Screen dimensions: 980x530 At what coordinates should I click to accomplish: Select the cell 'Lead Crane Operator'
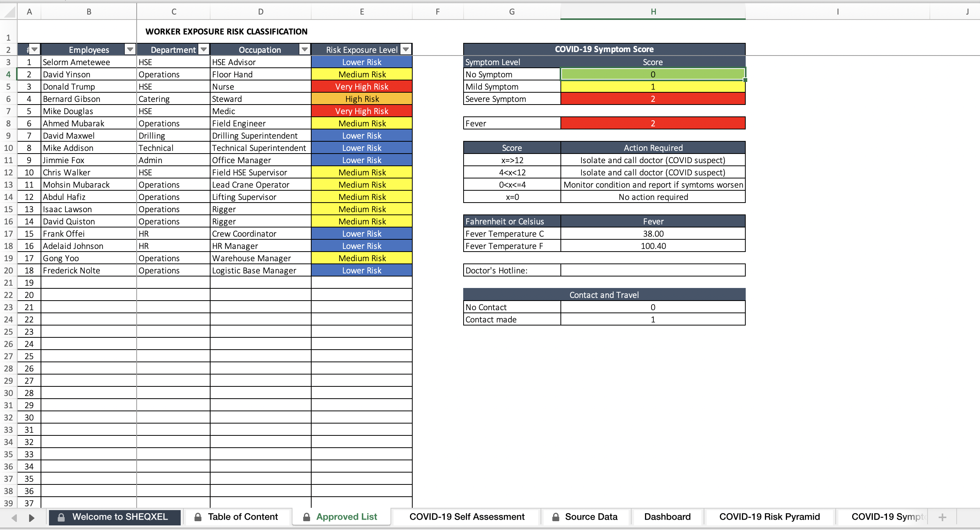[x=261, y=185]
